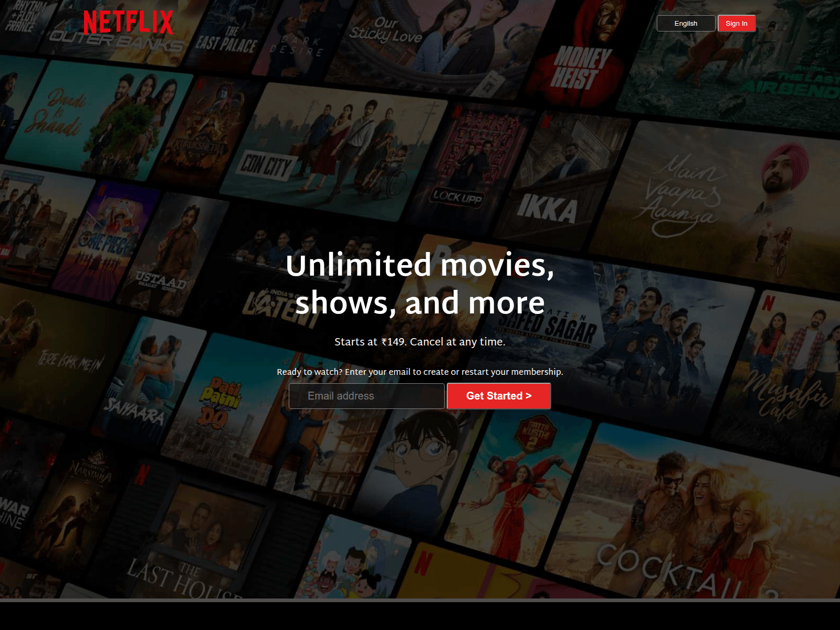
Task: Focus the Email address field
Action: 366,396
